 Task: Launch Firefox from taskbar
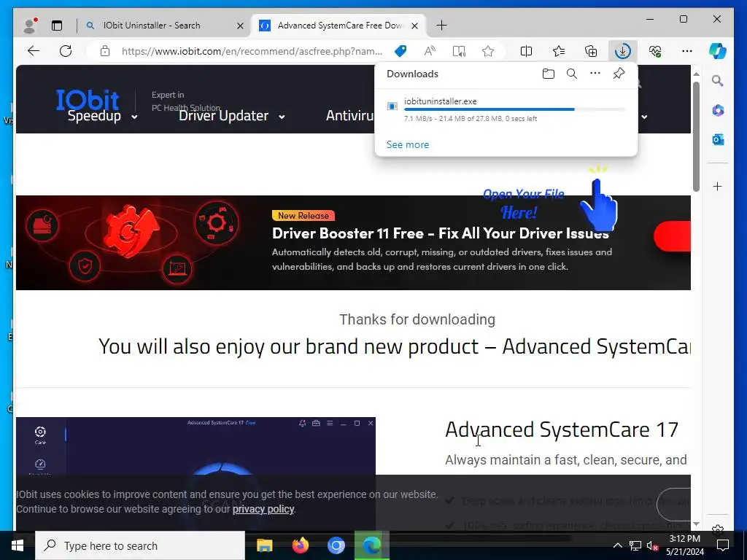click(300, 545)
